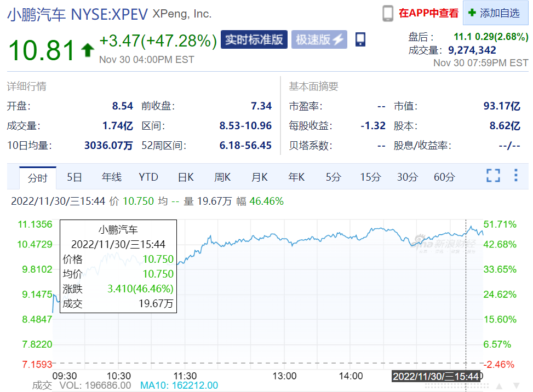Select the 60分 interval tab
Screen dimensions: 533x392
pos(444,177)
